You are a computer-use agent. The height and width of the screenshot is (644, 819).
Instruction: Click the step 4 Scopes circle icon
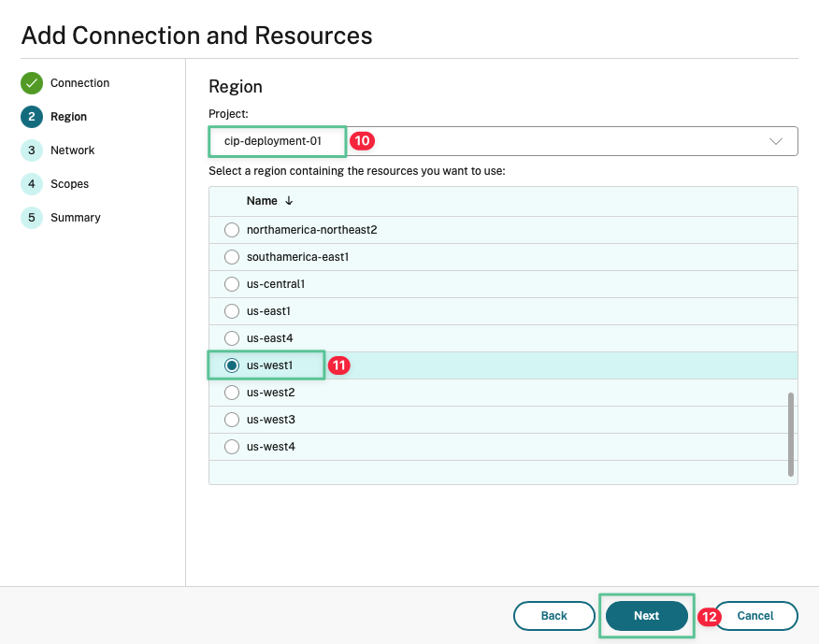tap(32, 184)
